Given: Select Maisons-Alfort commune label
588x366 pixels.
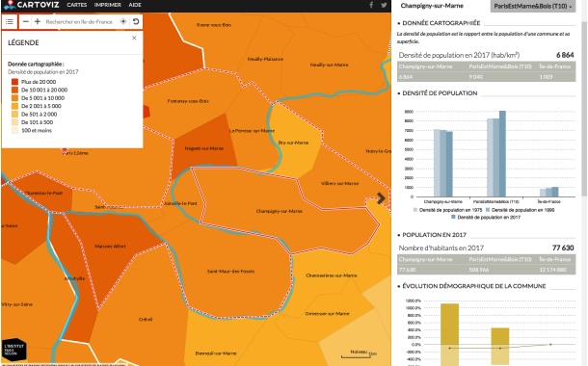Looking at the screenshot, I should [x=110, y=247].
